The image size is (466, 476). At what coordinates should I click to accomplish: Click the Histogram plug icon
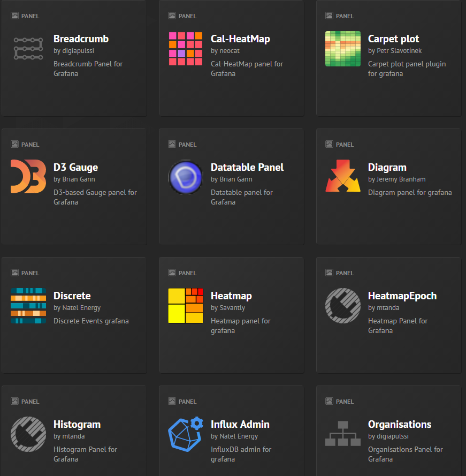point(28,434)
